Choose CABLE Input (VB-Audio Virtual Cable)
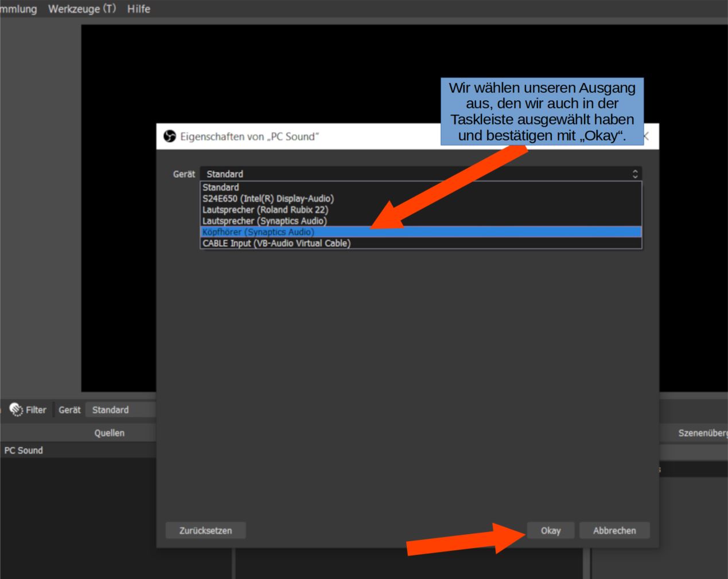The image size is (728, 579). (276, 243)
